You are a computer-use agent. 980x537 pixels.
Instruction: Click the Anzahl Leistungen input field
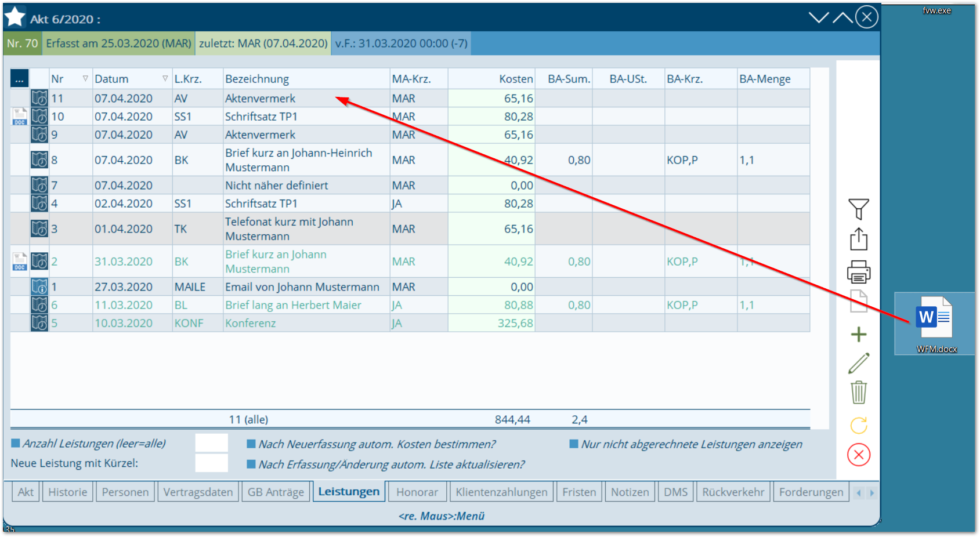(211, 443)
